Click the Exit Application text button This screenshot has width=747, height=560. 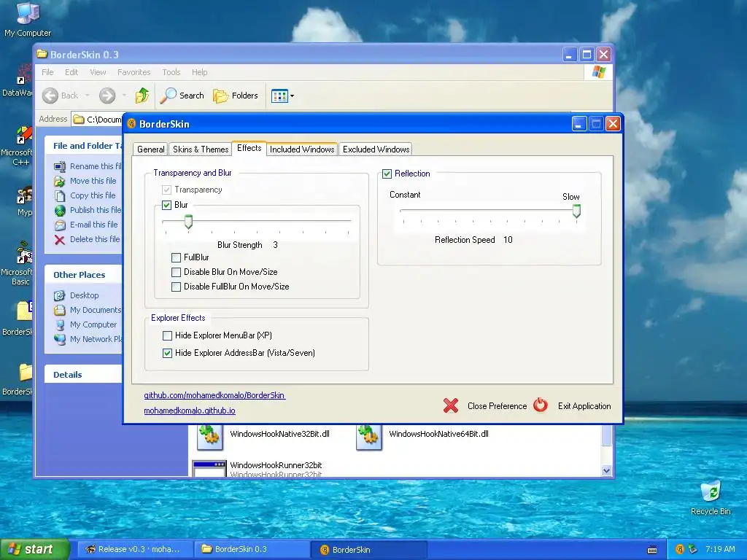pos(584,406)
